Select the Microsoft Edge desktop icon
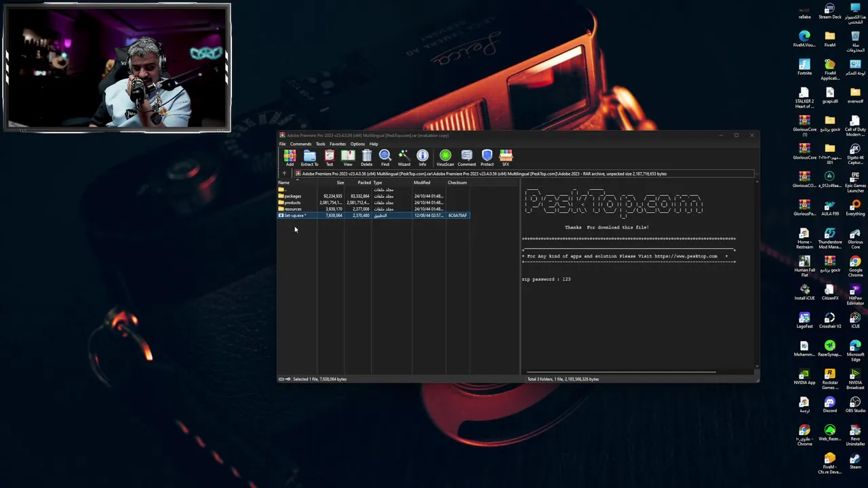 pyautogui.click(x=855, y=350)
